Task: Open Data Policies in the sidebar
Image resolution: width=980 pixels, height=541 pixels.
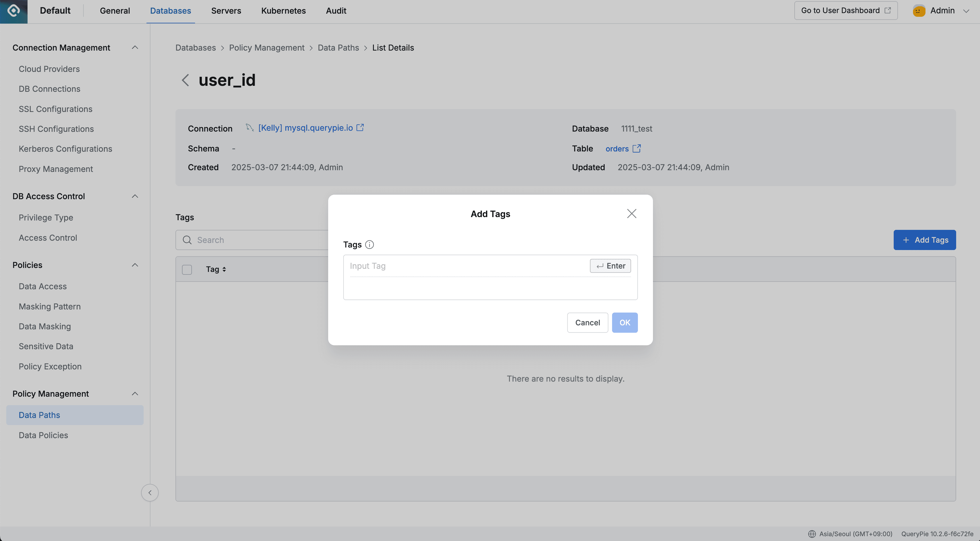Action: pyautogui.click(x=43, y=435)
